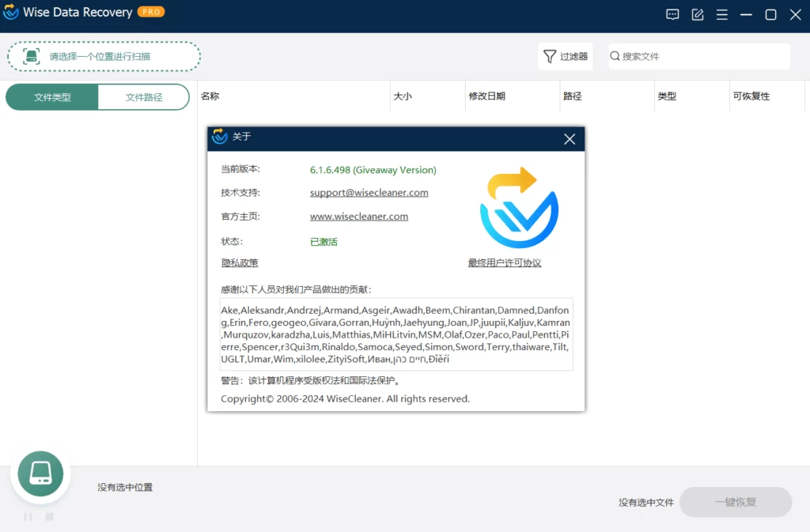Open the 请选择一个位置进行扫描 location selector

104,57
